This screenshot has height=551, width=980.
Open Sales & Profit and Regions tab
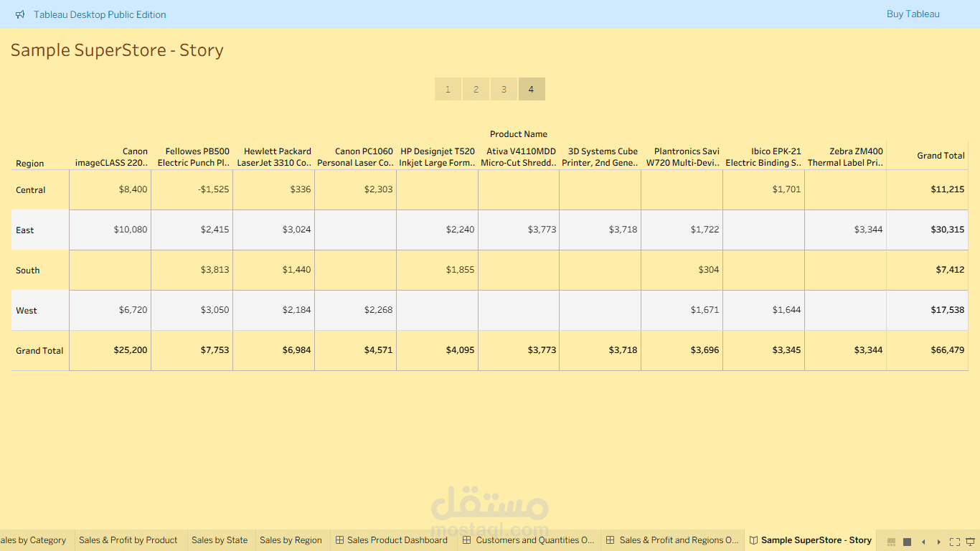672,540
